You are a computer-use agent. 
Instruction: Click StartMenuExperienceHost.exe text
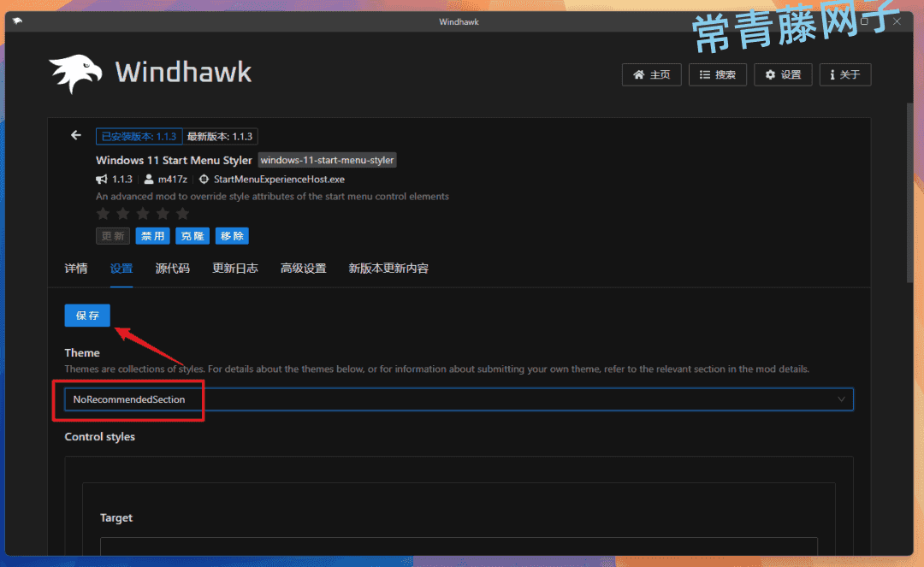[x=279, y=179]
